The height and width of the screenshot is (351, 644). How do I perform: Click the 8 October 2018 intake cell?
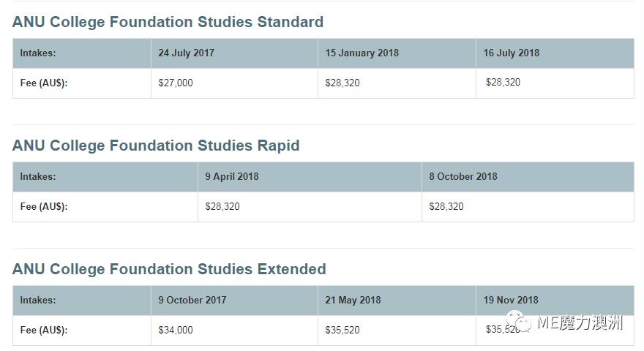(528, 176)
